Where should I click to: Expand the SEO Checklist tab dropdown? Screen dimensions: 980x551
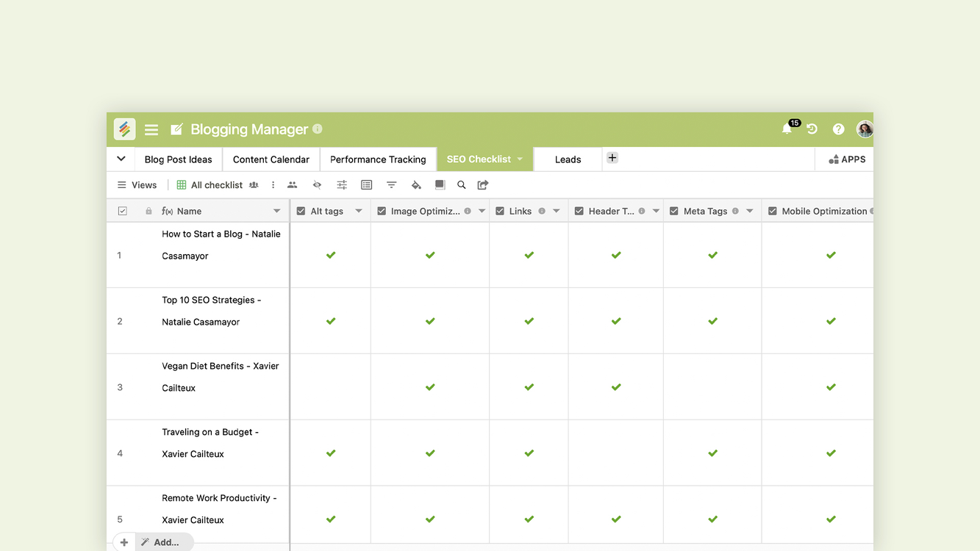pyautogui.click(x=520, y=159)
